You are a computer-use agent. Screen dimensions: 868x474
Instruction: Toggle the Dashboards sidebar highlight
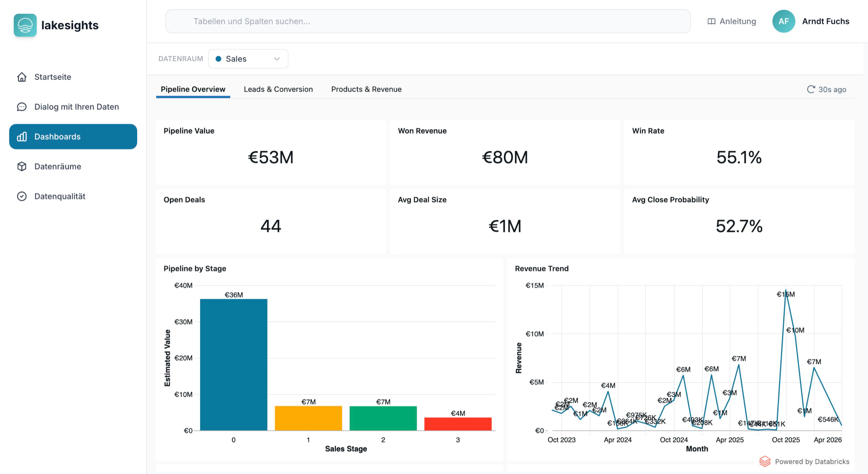pos(73,136)
